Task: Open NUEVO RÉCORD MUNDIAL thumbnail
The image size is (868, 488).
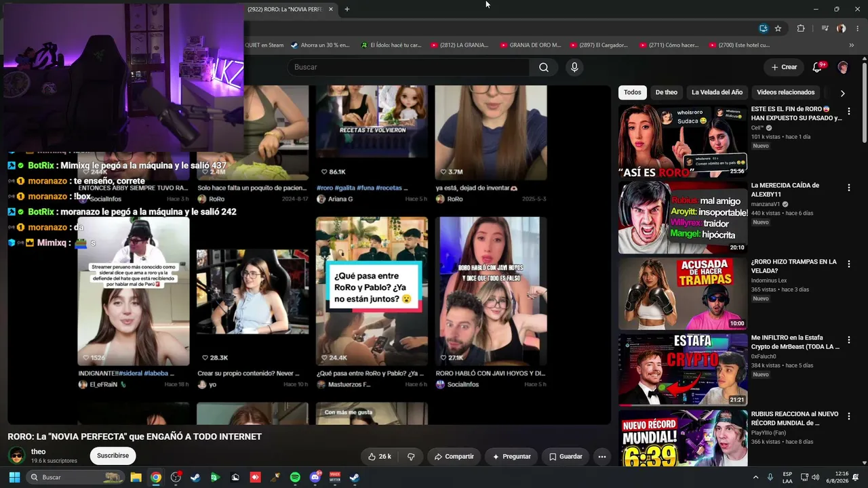Action: (x=683, y=438)
